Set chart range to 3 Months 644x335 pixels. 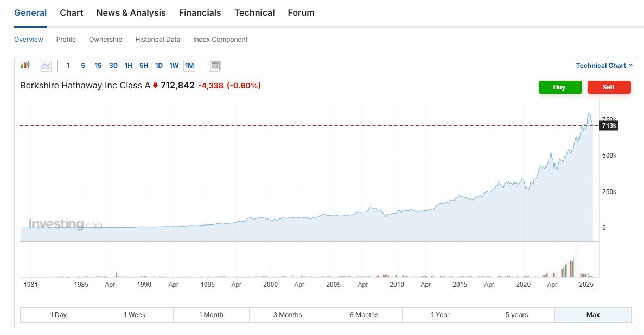288,315
